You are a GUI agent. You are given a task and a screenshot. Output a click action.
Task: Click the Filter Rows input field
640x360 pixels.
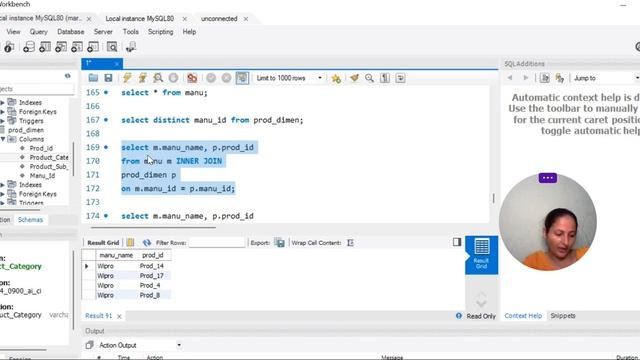[x=217, y=243]
